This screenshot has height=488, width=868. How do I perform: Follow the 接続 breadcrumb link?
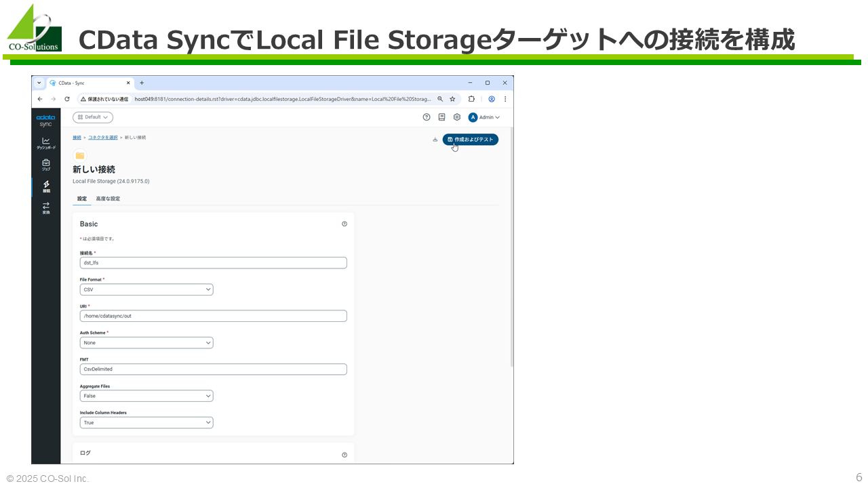[77, 138]
